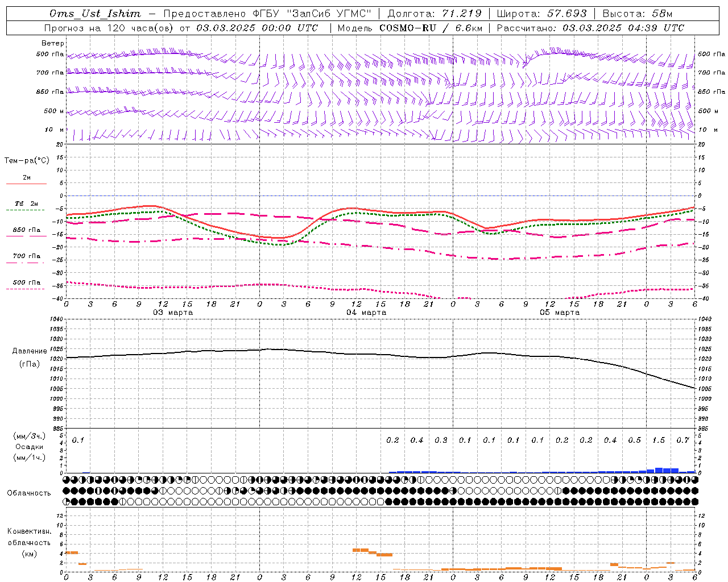728x582 pixels.
Task: Click the tallest blue precipitation bar
Action: pyautogui.click(x=659, y=470)
